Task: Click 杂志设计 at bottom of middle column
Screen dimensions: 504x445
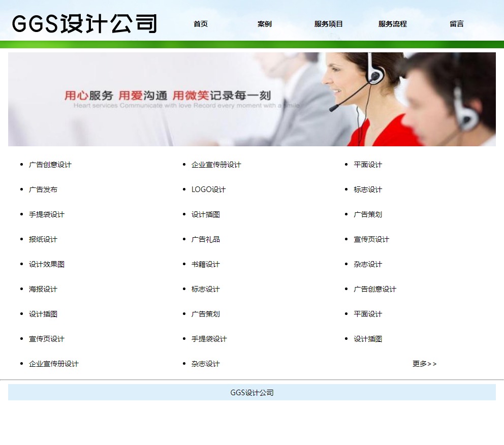Action: click(x=206, y=364)
